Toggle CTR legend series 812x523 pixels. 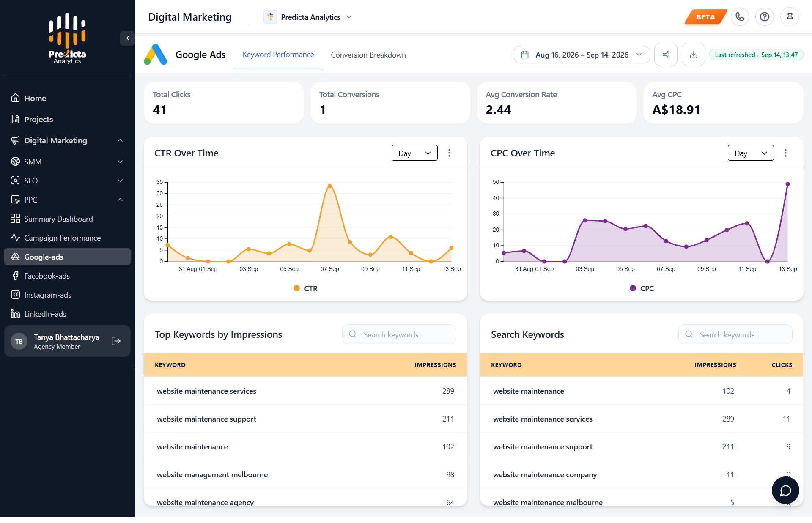click(x=305, y=288)
